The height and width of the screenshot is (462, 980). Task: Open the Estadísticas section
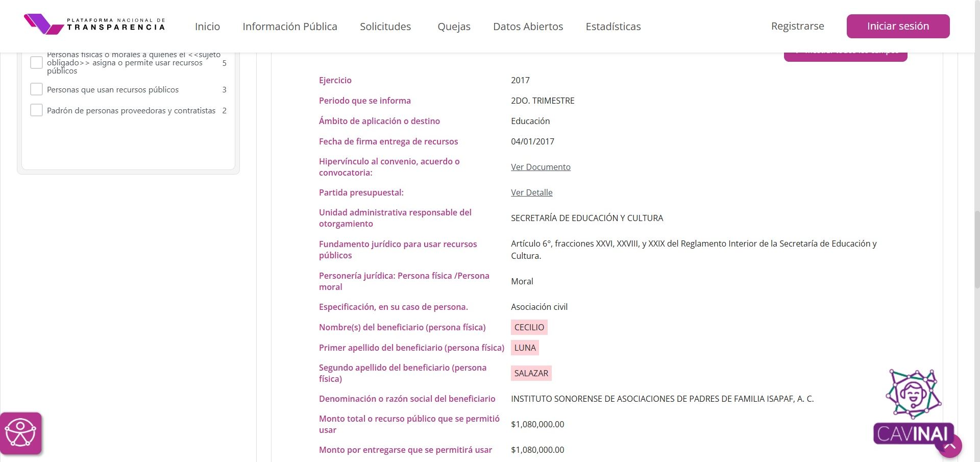pyautogui.click(x=613, y=27)
